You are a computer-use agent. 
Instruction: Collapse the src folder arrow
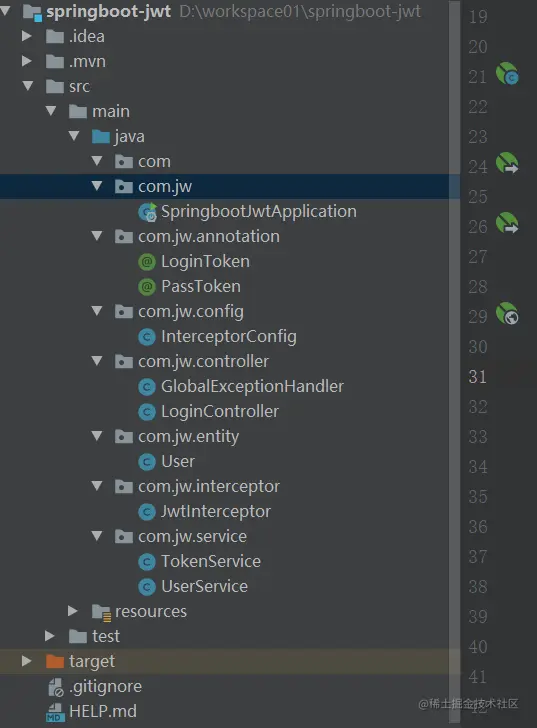tap(28, 86)
